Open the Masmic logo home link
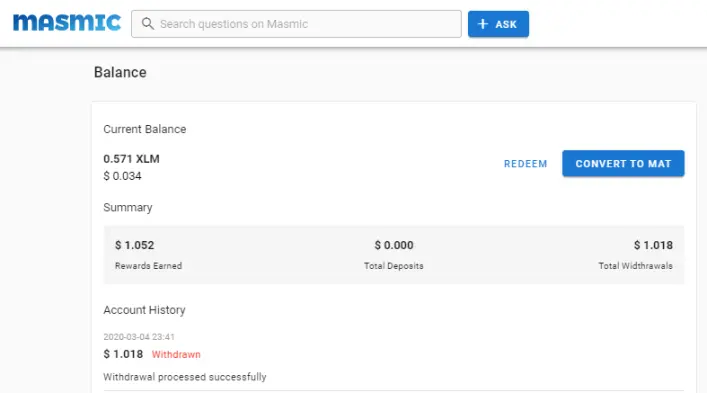Image resolution: width=707 pixels, height=393 pixels. point(67,23)
